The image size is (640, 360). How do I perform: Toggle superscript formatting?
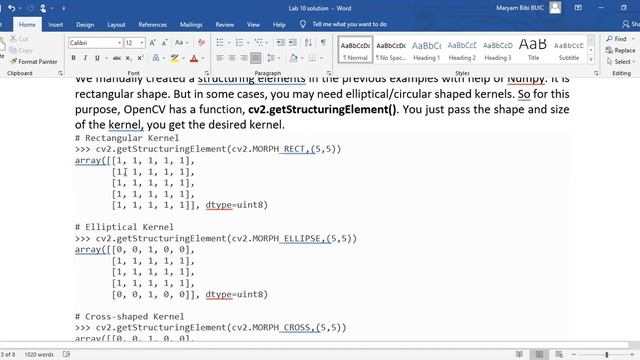click(x=140, y=58)
